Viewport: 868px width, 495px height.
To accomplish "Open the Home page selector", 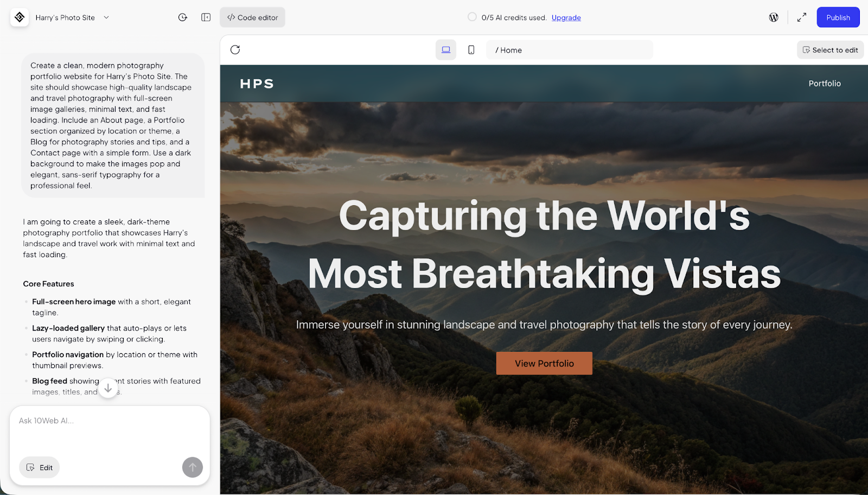I will tap(569, 49).
